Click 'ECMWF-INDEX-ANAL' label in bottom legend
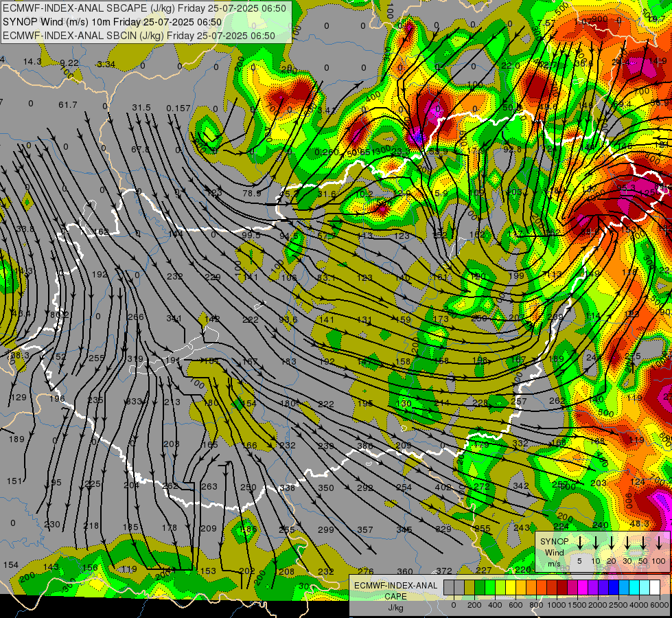The height and width of the screenshot is (618, 672). point(395,586)
